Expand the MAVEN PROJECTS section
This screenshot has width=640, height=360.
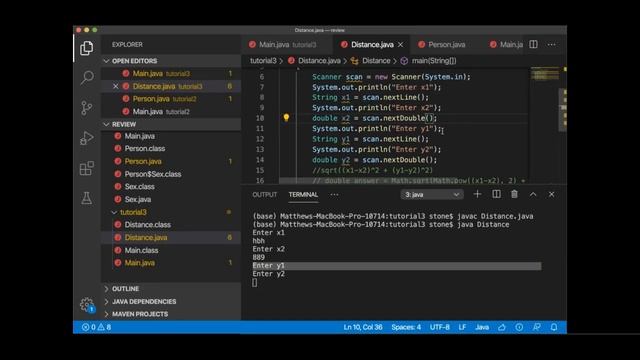[x=171, y=314]
